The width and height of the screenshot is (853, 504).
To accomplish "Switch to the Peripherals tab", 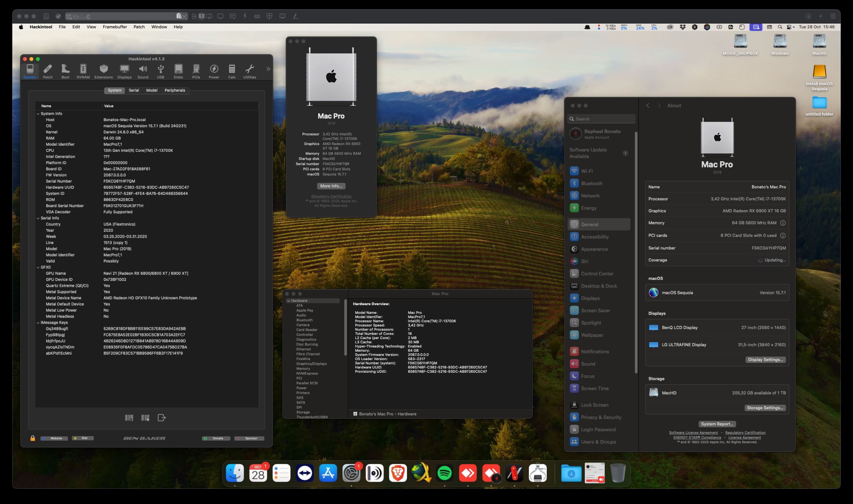I will pyautogui.click(x=174, y=90).
